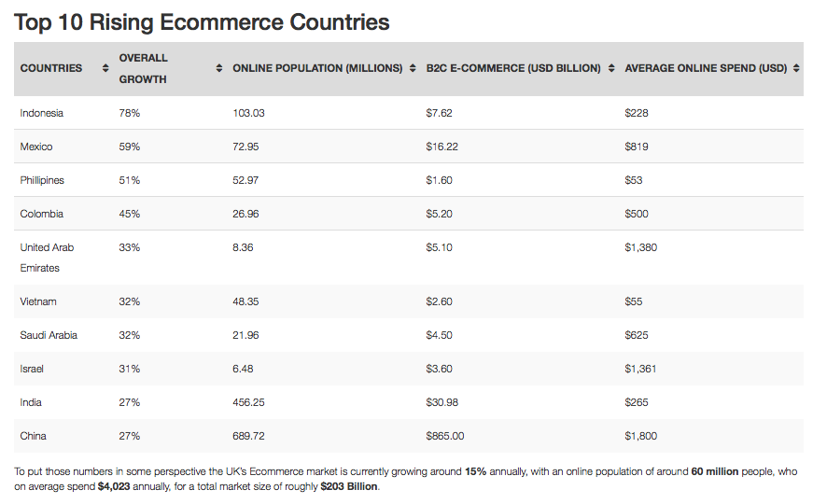Select Vietnam's 32% growth cell
The height and width of the screenshot is (504, 813).
[x=130, y=301]
